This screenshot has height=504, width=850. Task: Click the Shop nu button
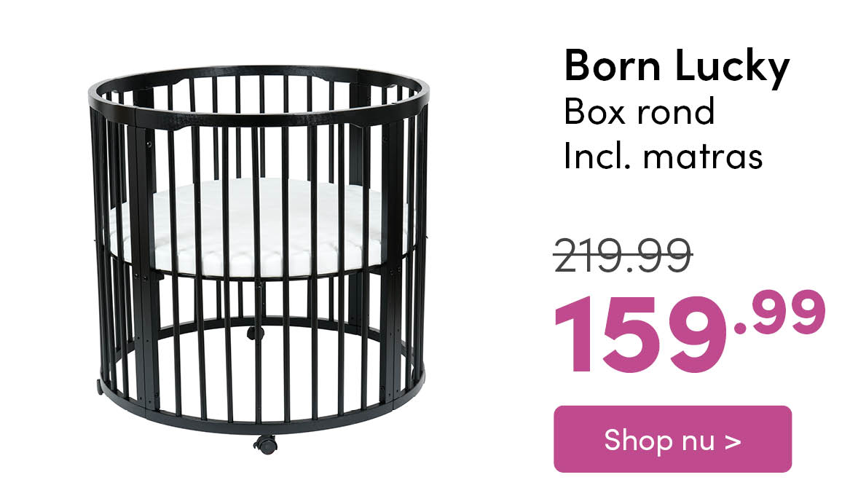(672, 439)
